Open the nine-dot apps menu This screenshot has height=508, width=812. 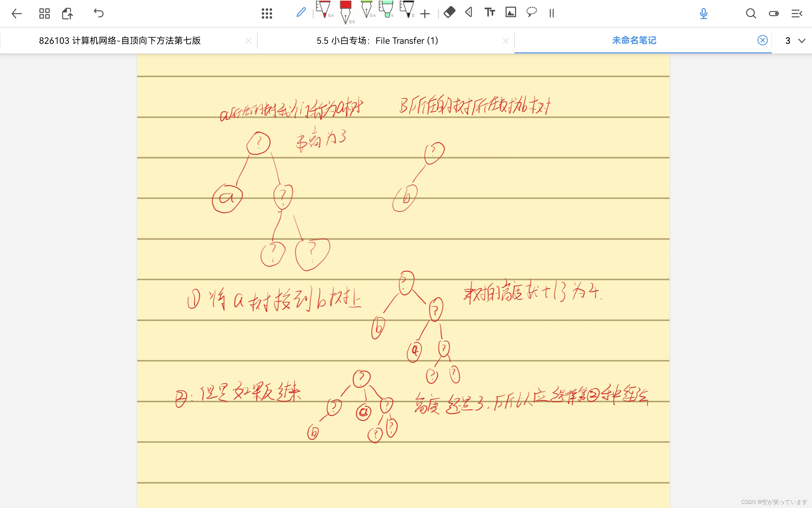coord(267,13)
